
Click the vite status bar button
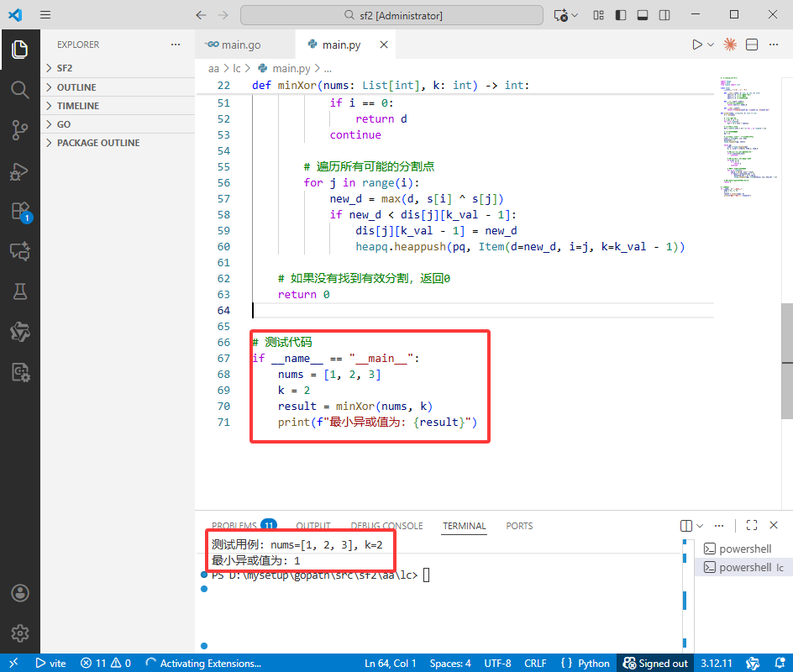point(50,663)
